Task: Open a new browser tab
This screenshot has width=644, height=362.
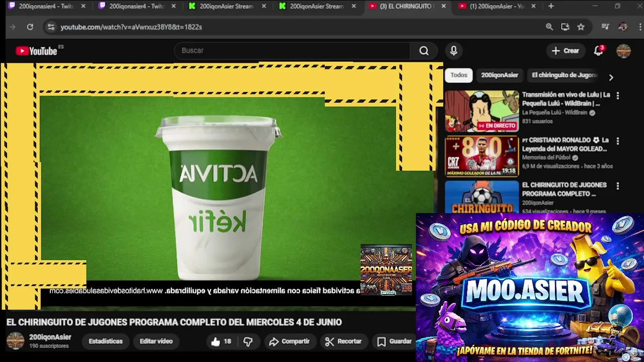Action: point(551,6)
